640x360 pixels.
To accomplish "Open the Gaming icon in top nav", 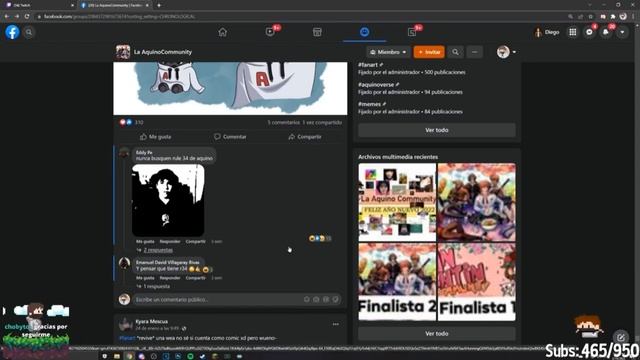I will pos(412,32).
